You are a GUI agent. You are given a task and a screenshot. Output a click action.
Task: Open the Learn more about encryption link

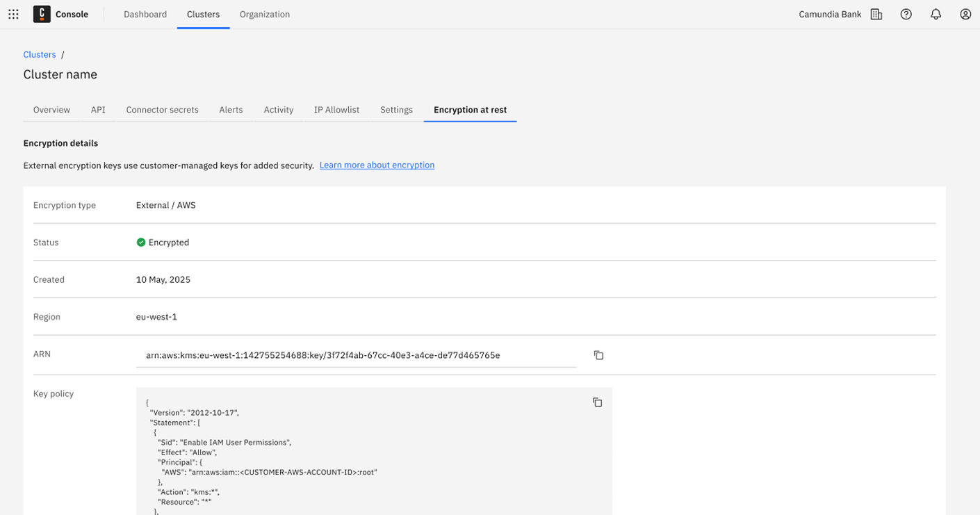tap(377, 165)
